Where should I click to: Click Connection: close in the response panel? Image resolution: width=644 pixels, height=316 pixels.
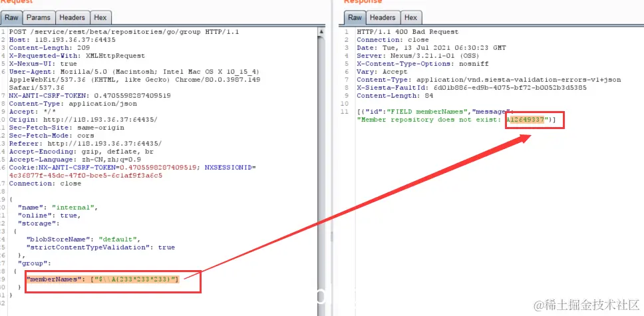[393, 40]
